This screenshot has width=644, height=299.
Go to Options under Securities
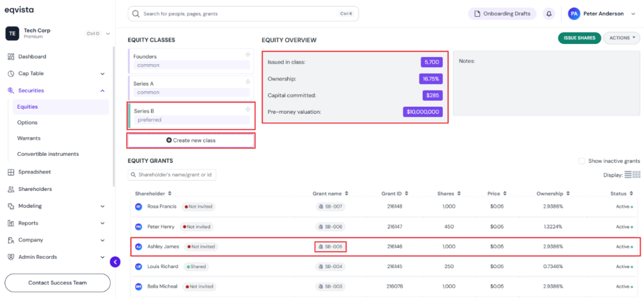pos(27,122)
